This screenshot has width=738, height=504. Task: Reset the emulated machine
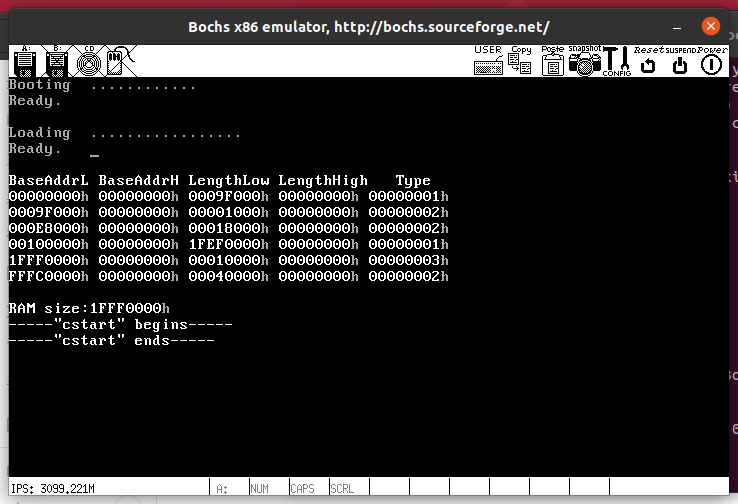(648, 60)
